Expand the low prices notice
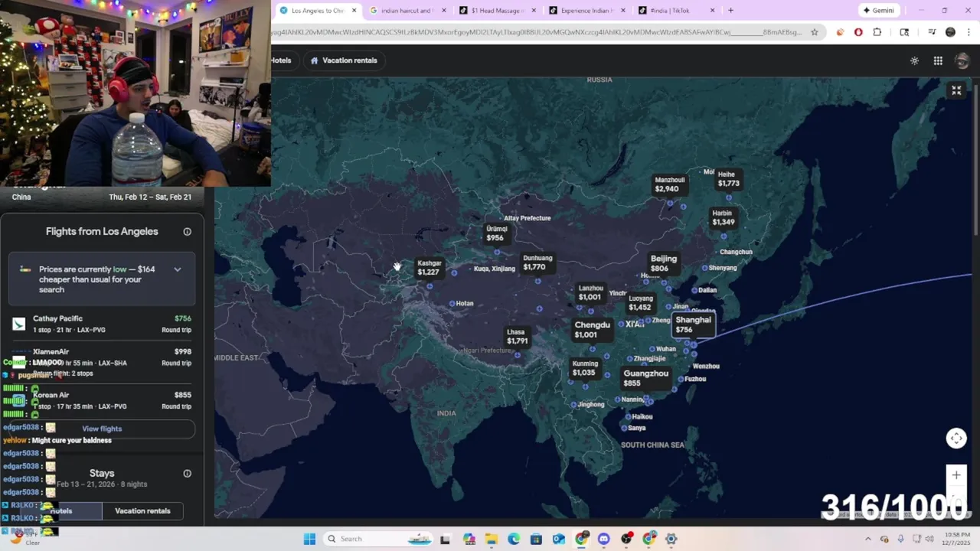 (178, 269)
